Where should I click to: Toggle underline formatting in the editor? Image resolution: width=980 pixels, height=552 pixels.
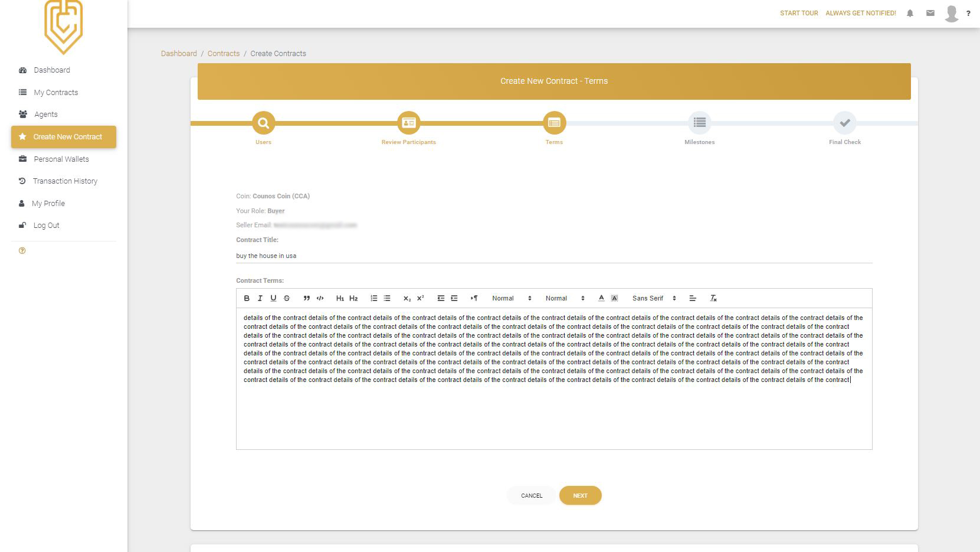coord(273,298)
